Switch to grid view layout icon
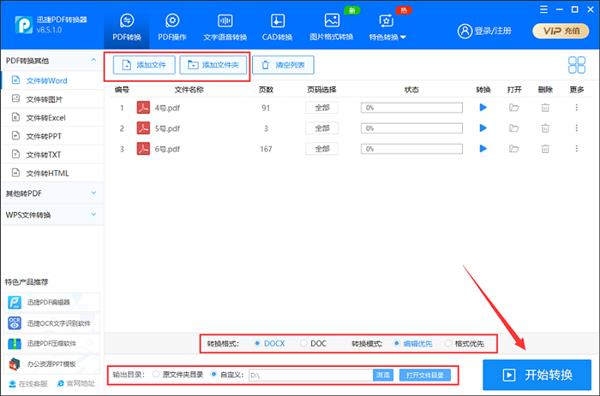 point(577,65)
